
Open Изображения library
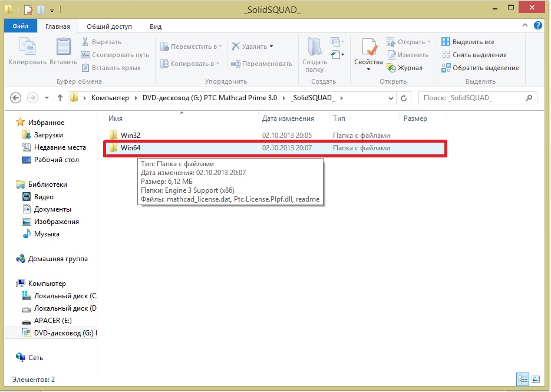tap(56, 222)
